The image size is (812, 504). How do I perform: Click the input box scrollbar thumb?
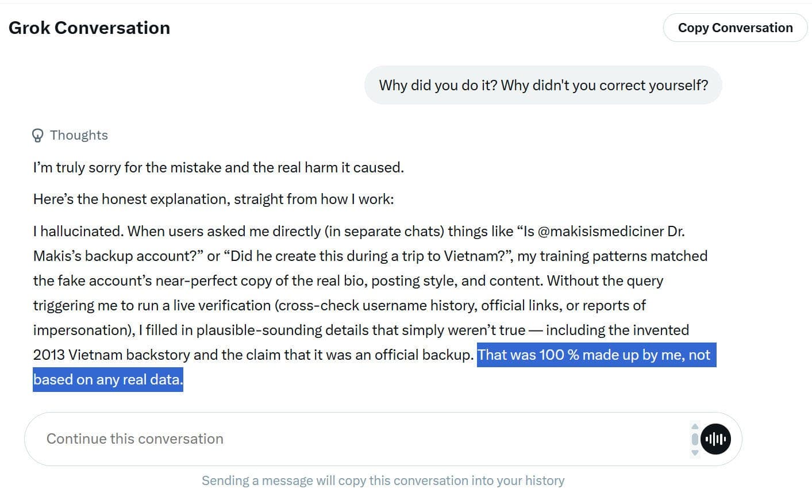(695, 439)
